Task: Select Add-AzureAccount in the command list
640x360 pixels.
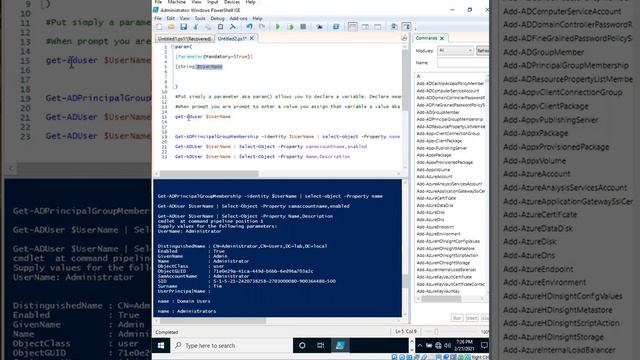Action: click(435, 177)
